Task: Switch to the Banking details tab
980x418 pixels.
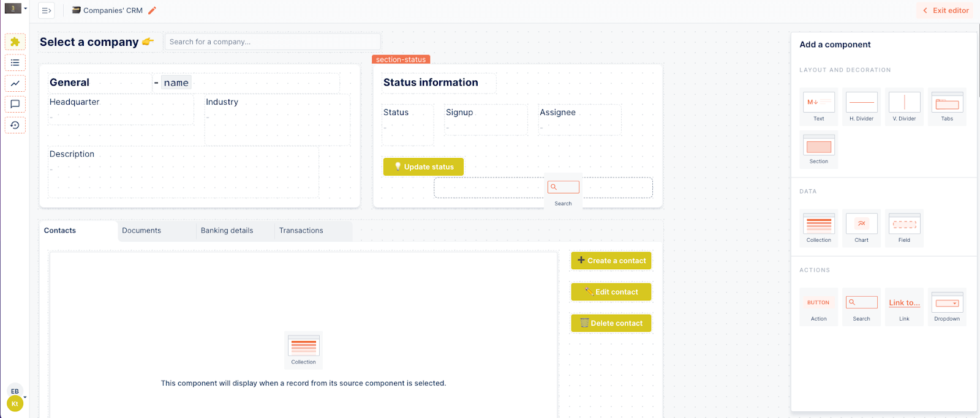Action: (235, 231)
